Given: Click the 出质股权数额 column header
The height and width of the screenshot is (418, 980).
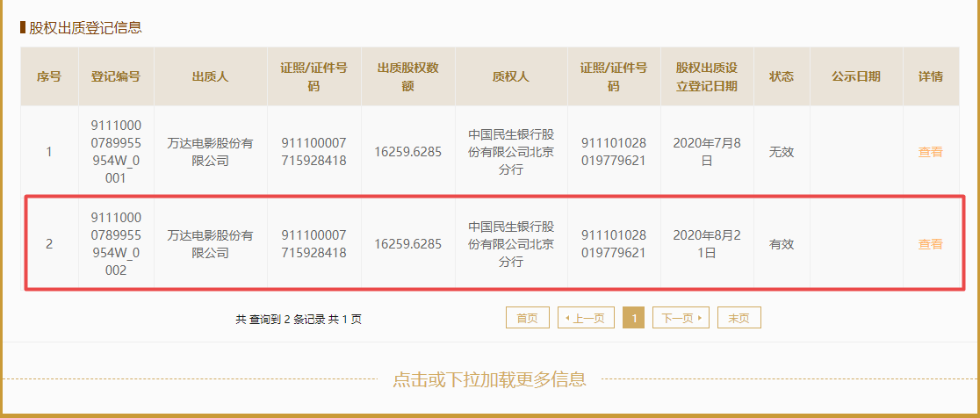Looking at the screenshot, I should pos(408,77).
